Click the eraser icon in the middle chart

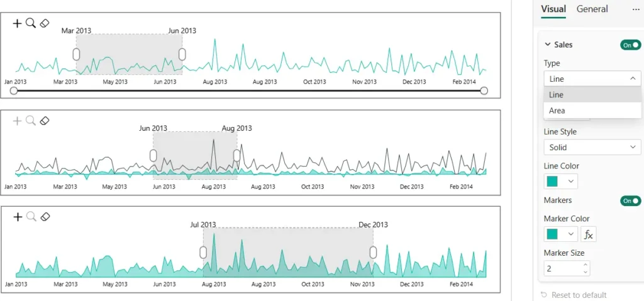45,121
